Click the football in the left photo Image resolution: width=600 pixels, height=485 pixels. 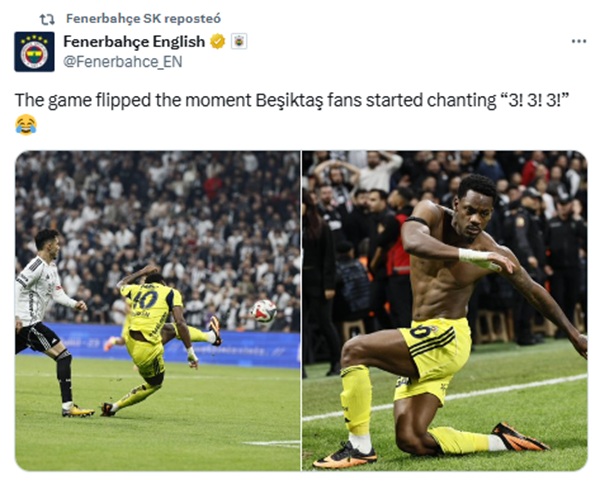[x=264, y=311]
